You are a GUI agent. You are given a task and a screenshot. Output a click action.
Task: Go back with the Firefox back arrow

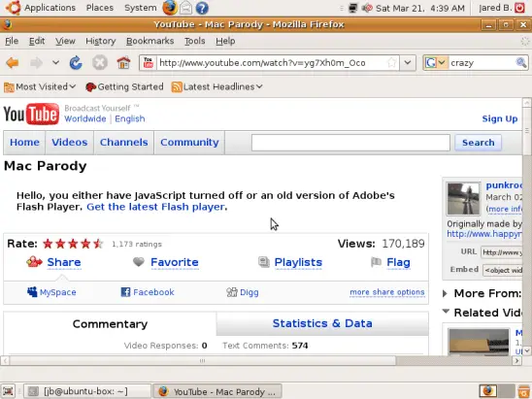[x=13, y=63]
